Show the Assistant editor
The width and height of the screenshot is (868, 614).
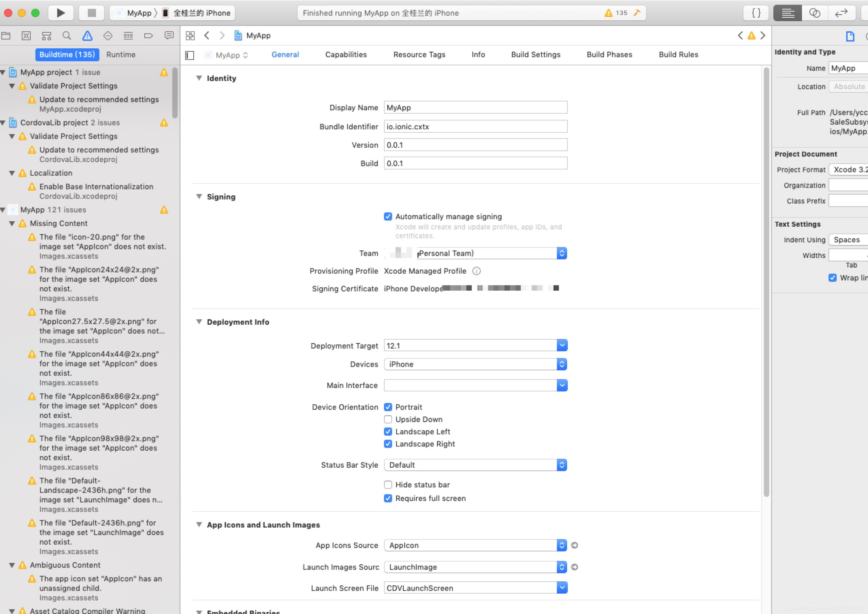[x=815, y=13]
